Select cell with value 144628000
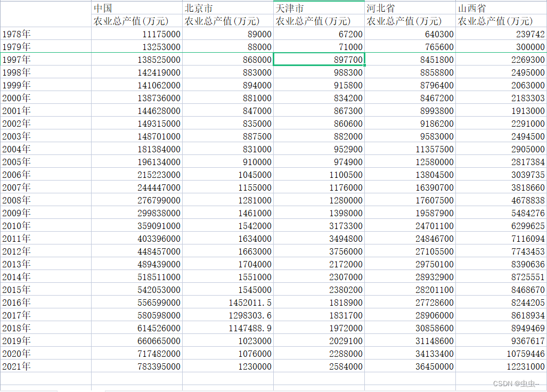The width and height of the screenshot is (547, 392). coord(137,111)
